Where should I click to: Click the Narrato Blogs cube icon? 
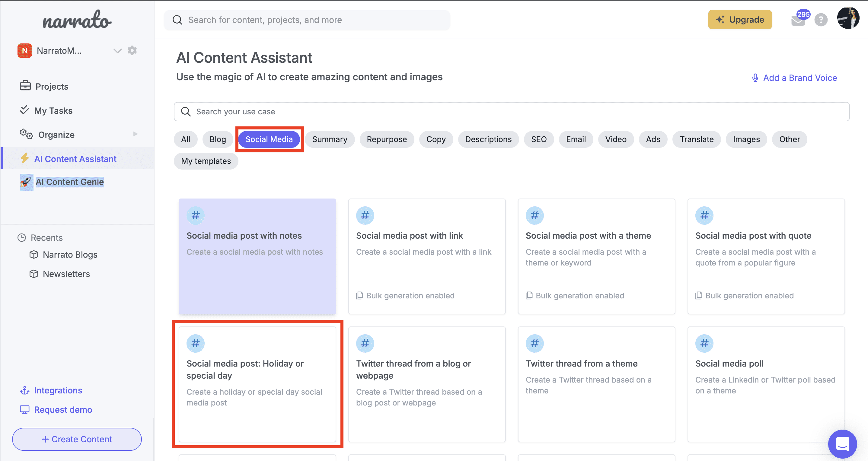[34, 255]
